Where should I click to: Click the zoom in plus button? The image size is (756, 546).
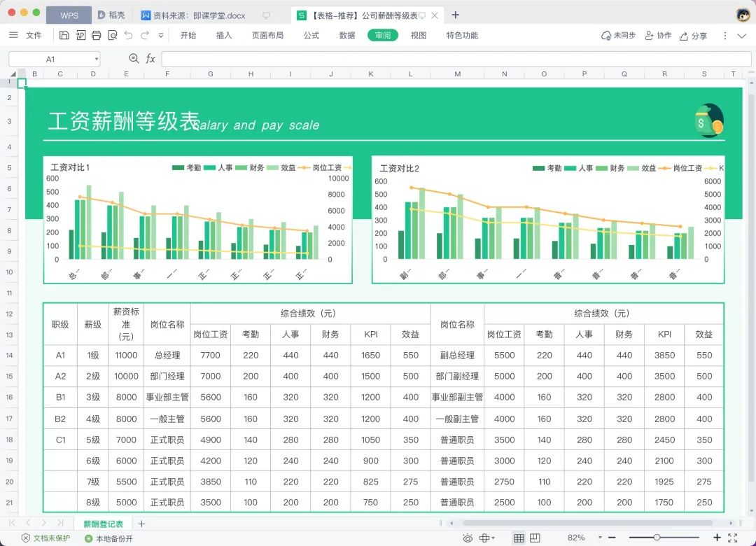[x=717, y=538]
